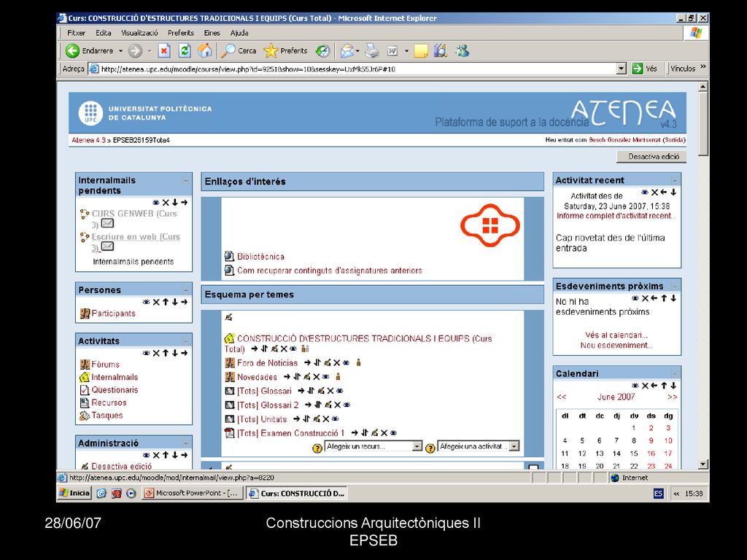
Task: Edit the Esquema per temes summary pencil icon
Action: click(x=228, y=317)
